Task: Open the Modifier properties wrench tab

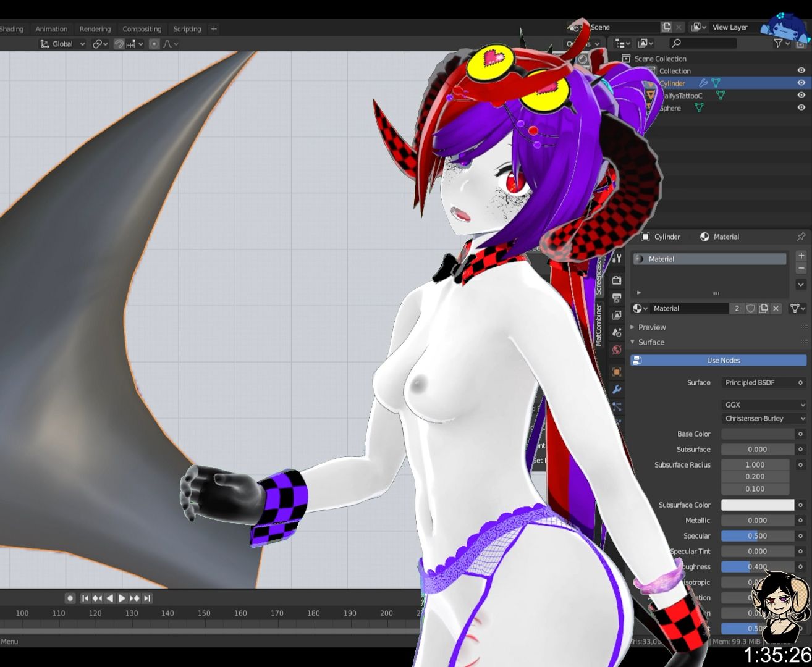Action: (617, 390)
